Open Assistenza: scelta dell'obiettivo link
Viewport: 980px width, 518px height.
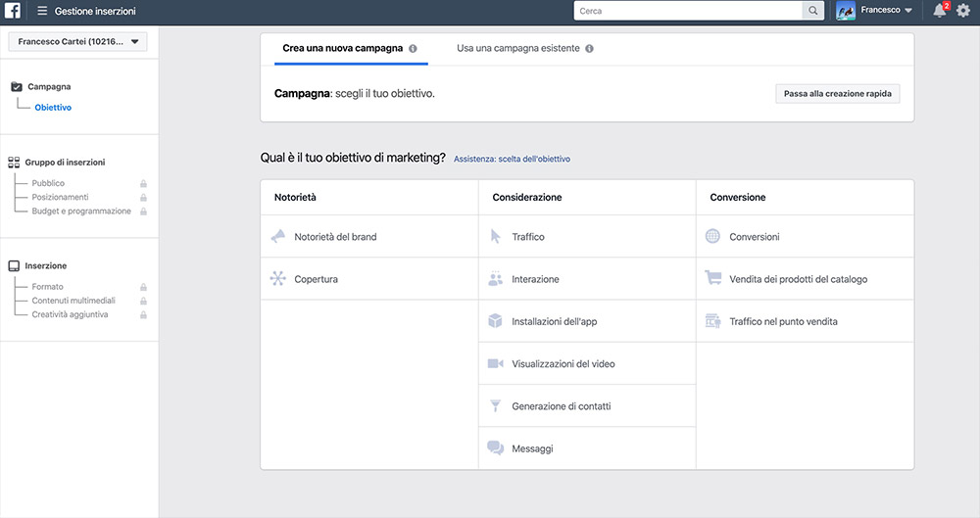click(512, 160)
